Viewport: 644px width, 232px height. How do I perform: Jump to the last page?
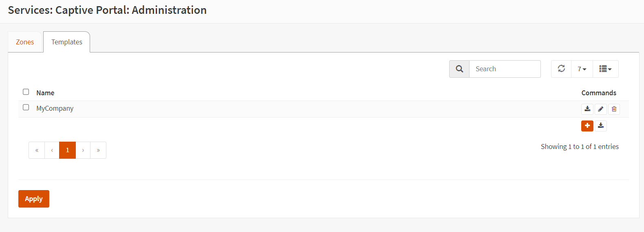click(x=98, y=150)
